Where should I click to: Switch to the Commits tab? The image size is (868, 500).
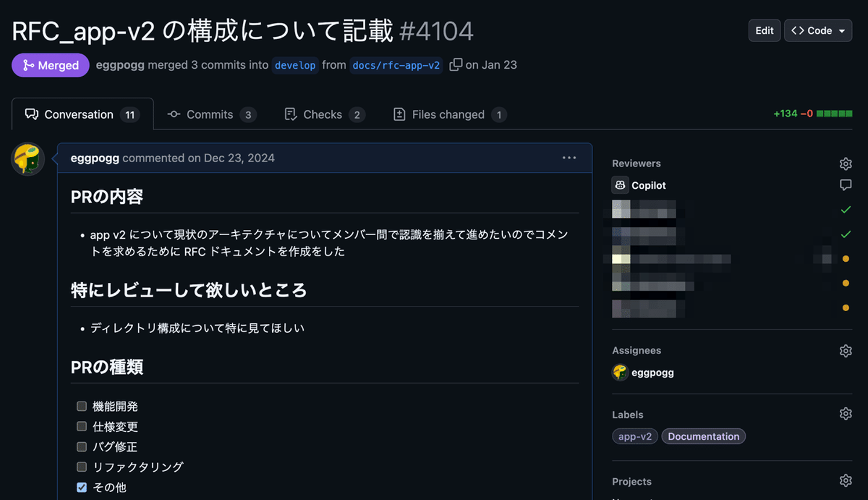[x=212, y=114]
